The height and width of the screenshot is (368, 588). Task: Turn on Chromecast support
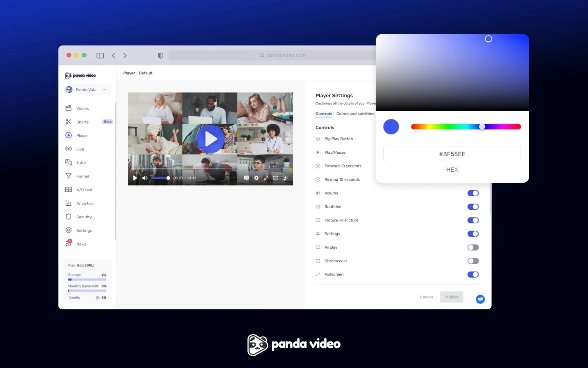click(x=473, y=260)
